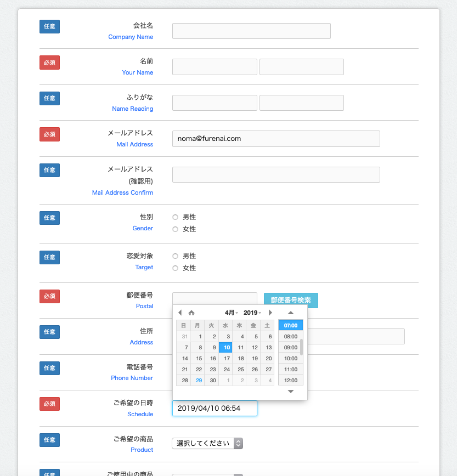Go to previous month in calendar

pos(180,313)
